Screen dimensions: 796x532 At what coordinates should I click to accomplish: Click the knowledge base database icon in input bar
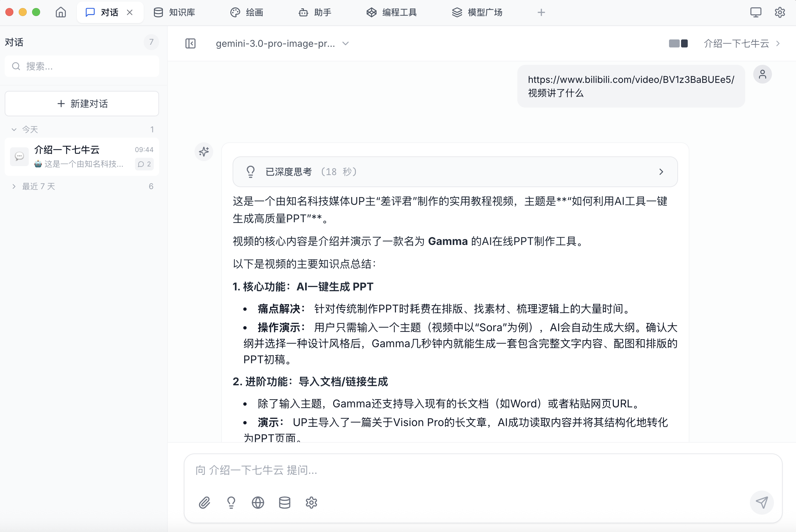pyautogui.click(x=284, y=503)
